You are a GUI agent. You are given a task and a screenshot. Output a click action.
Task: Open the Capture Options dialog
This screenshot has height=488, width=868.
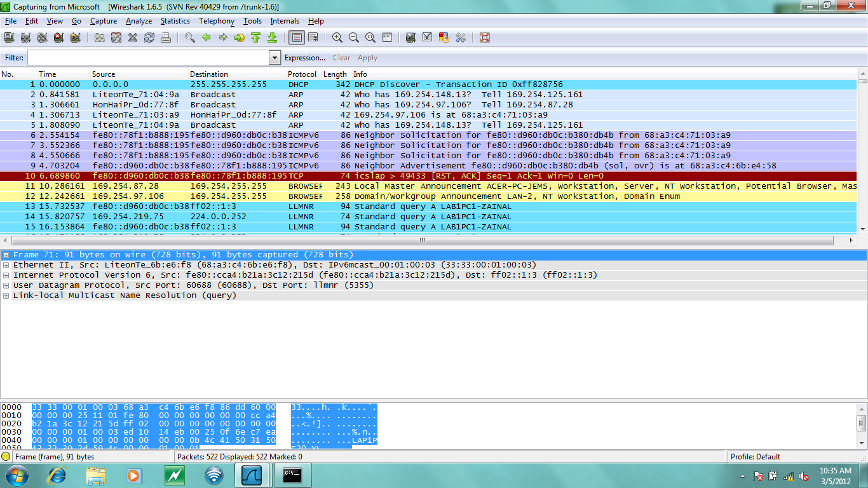[26, 37]
